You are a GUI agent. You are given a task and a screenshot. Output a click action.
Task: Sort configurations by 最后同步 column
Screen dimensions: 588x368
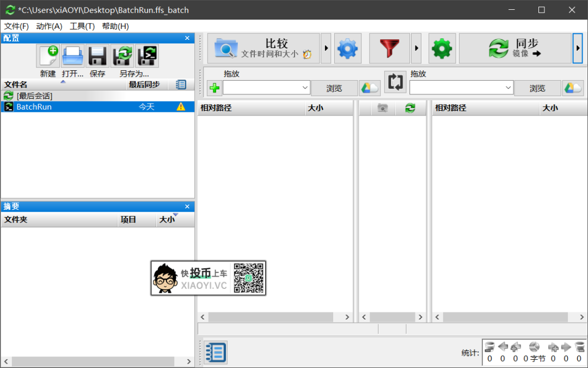[146, 85]
